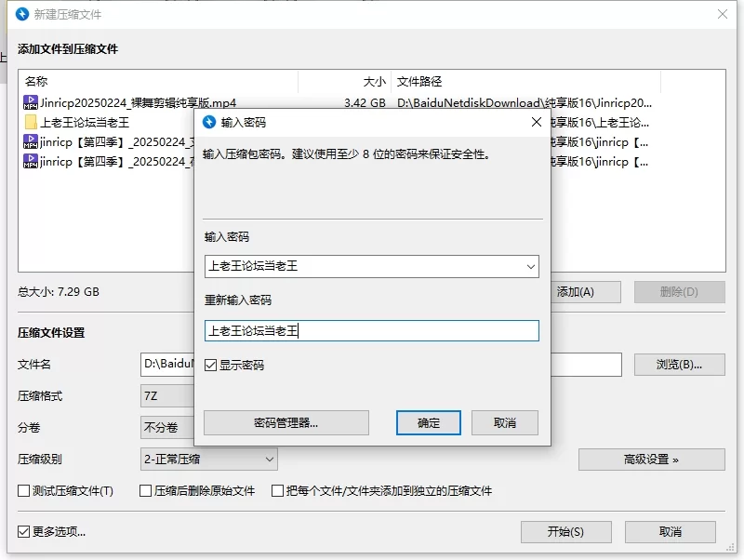Sort by 名称 column header

(x=158, y=82)
